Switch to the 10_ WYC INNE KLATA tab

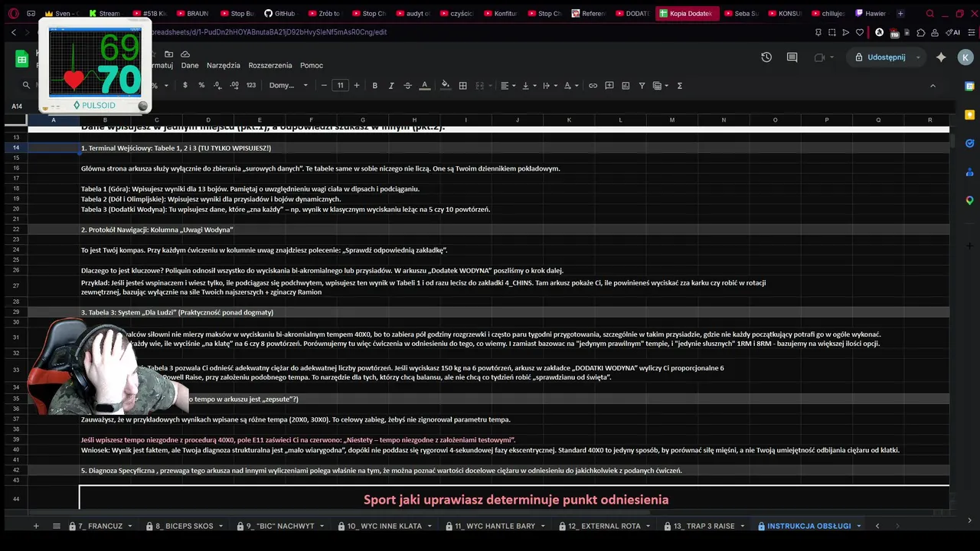[x=384, y=526]
